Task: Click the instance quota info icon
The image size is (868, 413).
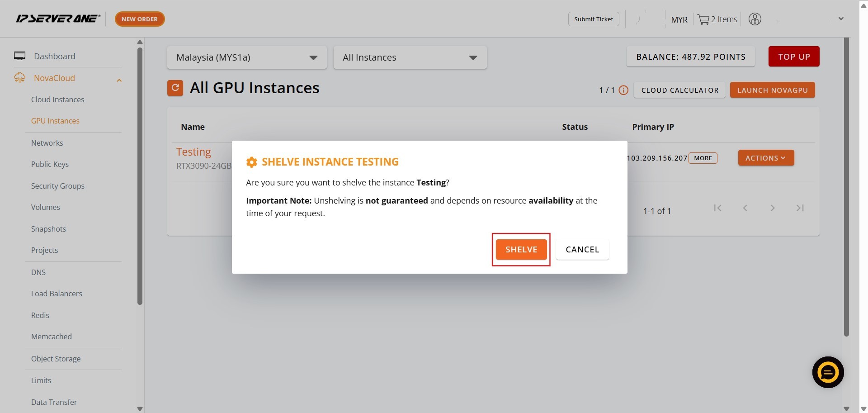Action: coord(623,90)
